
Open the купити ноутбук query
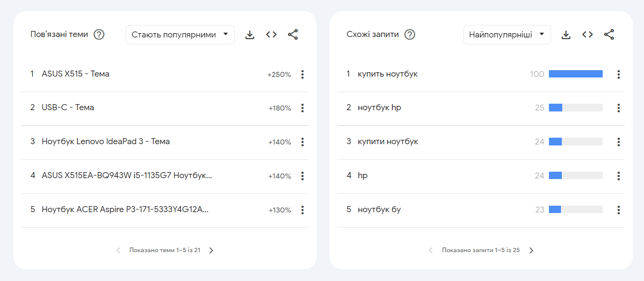click(388, 142)
